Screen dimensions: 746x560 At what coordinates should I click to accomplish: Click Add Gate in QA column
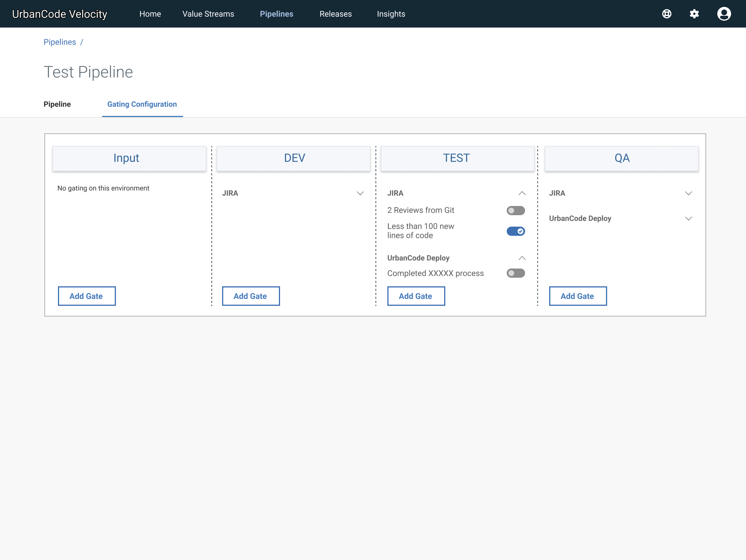point(577,296)
